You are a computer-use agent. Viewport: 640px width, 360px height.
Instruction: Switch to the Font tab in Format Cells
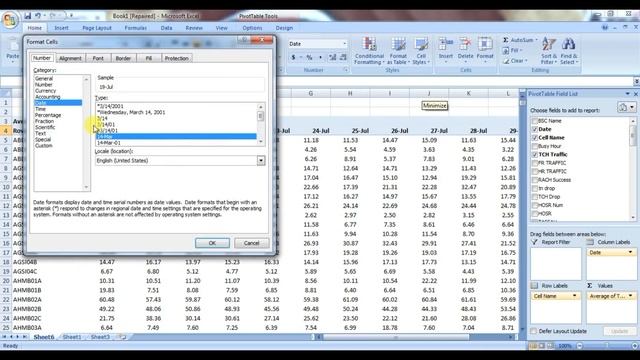tap(98, 58)
